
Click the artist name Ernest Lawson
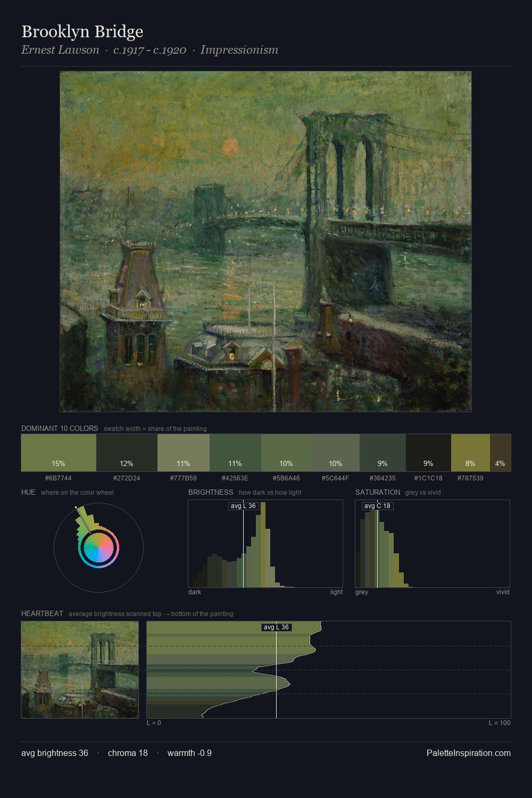60,50
